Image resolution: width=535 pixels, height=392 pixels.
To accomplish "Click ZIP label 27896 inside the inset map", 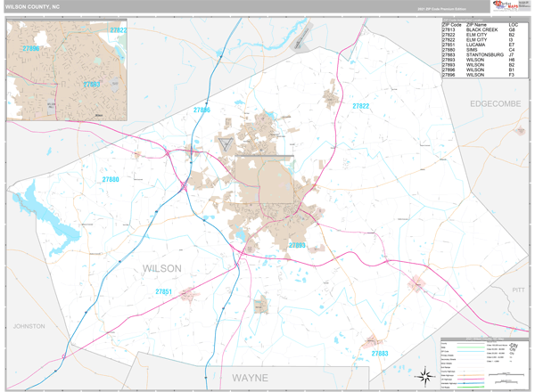I will pos(31,49).
